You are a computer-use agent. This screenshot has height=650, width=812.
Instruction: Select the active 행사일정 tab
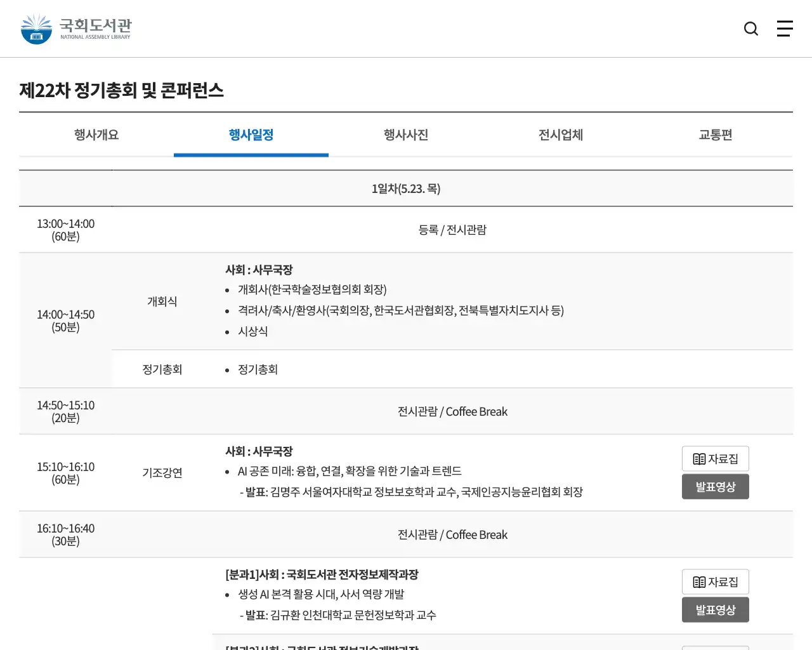251,135
